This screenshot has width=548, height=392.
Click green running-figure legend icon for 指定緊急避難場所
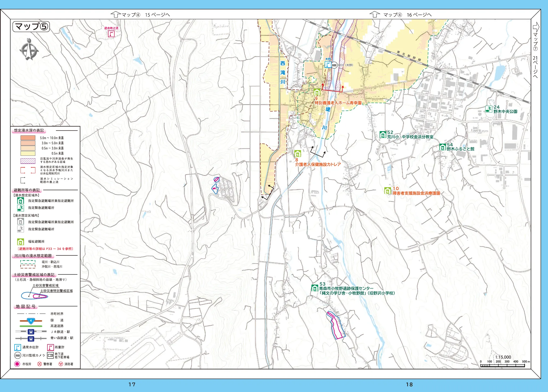[21, 208]
